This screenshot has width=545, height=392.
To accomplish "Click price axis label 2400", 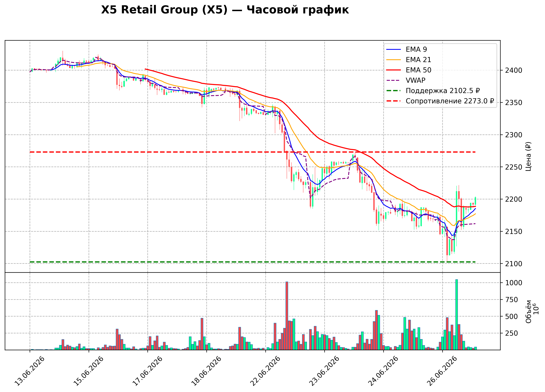I will [514, 70].
